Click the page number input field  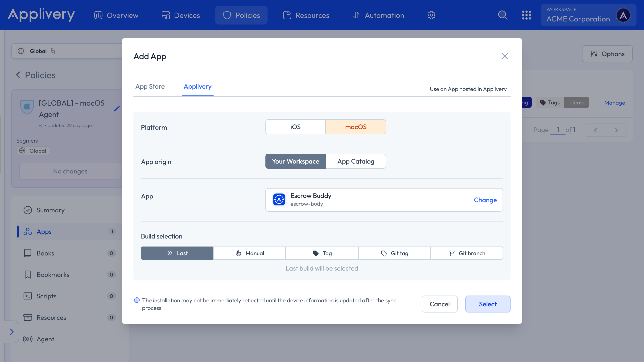pos(558,130)
